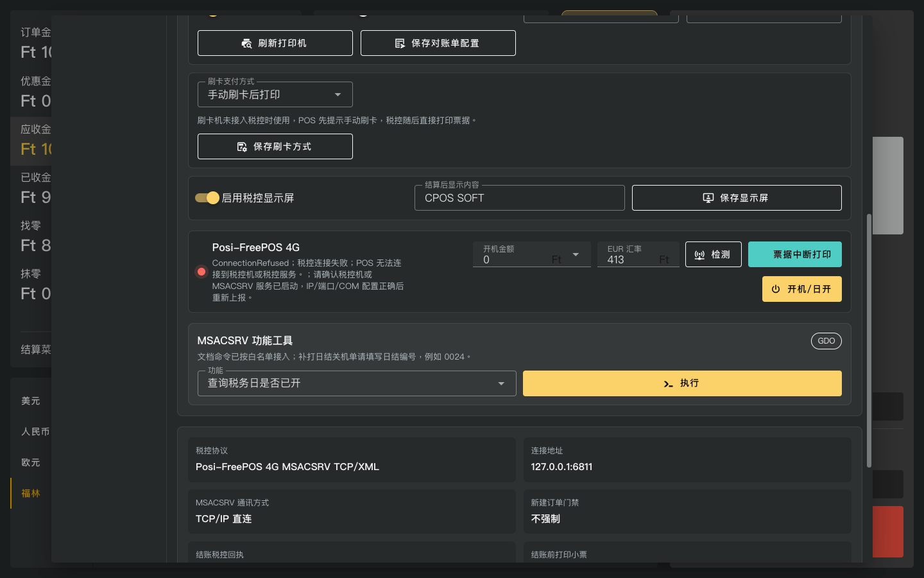
Task: Open the 开机金额 currency dropdown arrow
Action: pyautogui.click(x=576, y=254)
